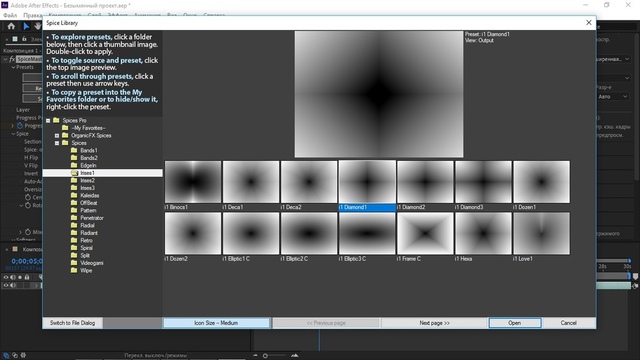The width and height of the screenshot is (640, 360).
Task: Click the timeline current timecode field
Action: tap(27, 261)
